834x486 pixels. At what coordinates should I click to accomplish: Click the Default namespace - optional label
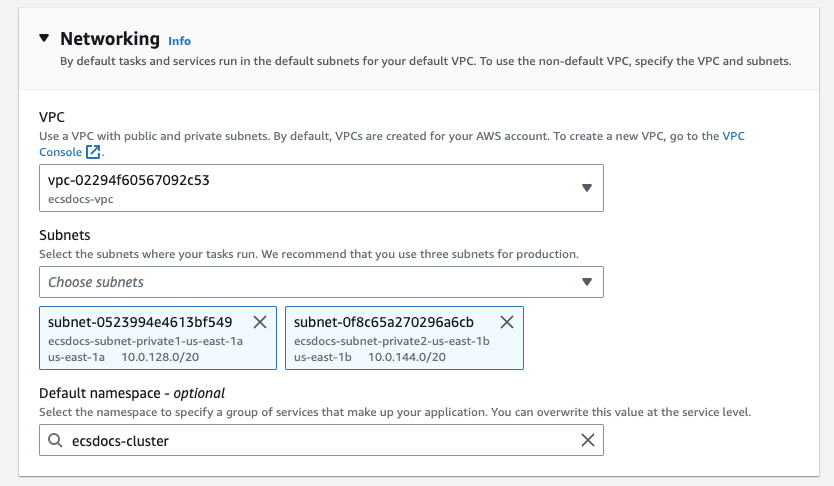point(131,393)
